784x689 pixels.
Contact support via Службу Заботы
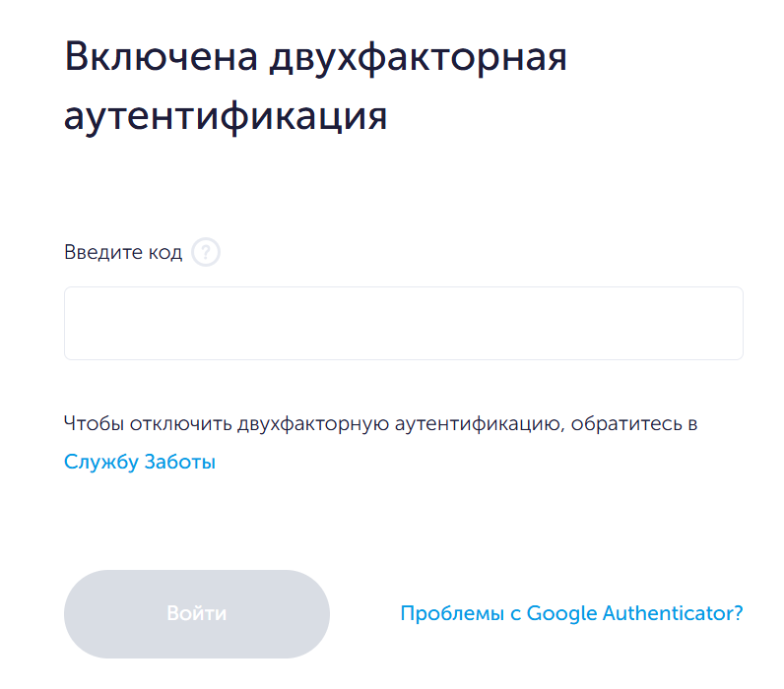140,462
